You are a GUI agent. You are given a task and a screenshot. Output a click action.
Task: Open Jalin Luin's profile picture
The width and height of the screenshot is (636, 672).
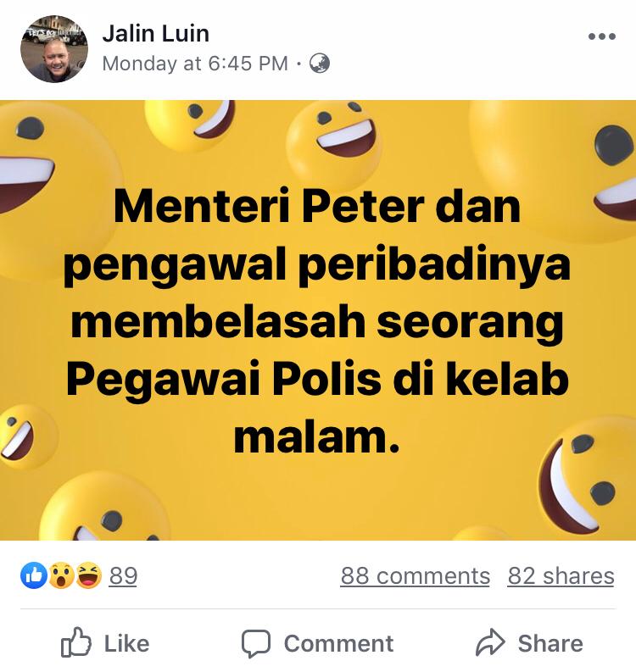tap(54, 49)
